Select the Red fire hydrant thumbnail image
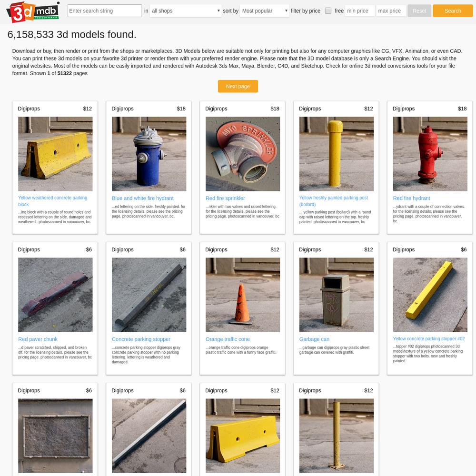Image resolution: width=476 pixels, height=476 pixels. pos(430,154)
